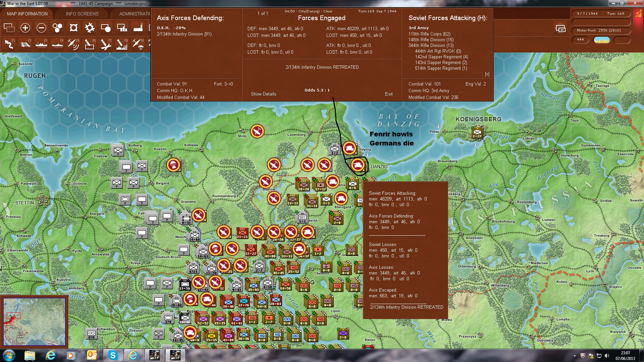
Task: Select the Soviet tank unit on Danzig
Action: point(358,165)
